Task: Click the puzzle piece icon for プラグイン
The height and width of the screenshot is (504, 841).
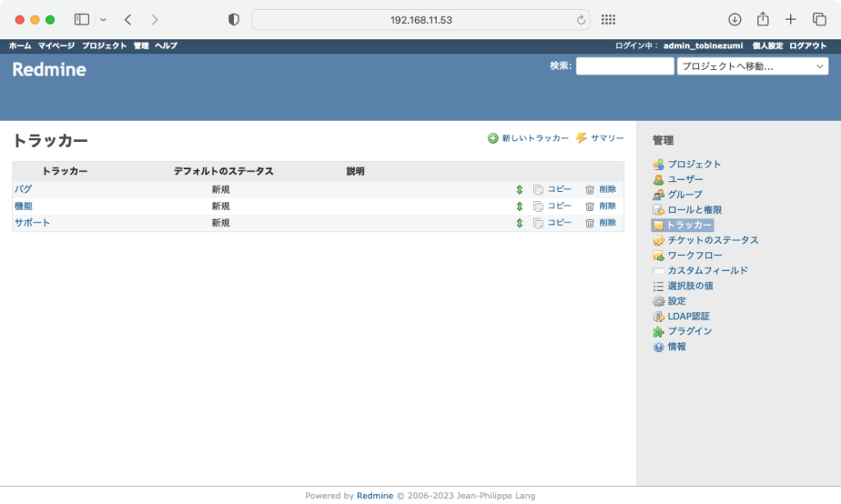Action: [658, 332]
